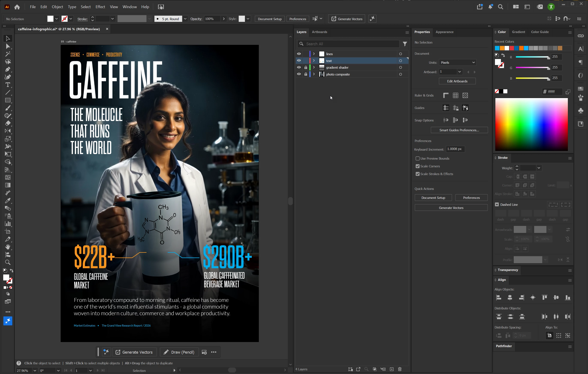This screenshot has width=588, height=374.
Task: Select the Hand tool
Action: pyautogui.click(x=8, y=247)
